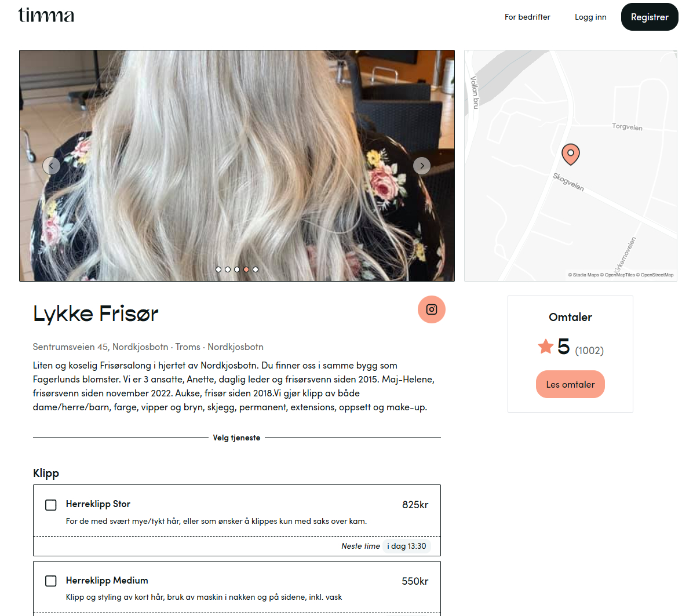The width and height of the screenshot is (693, 616).
Task: Click the orange rating star
Action: [545, 347]
